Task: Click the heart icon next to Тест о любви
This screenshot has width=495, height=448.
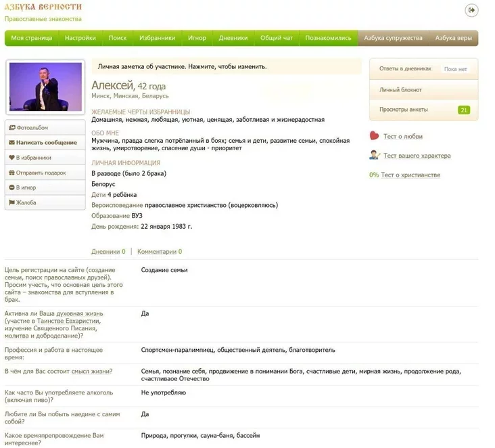Action: point(374,136)
